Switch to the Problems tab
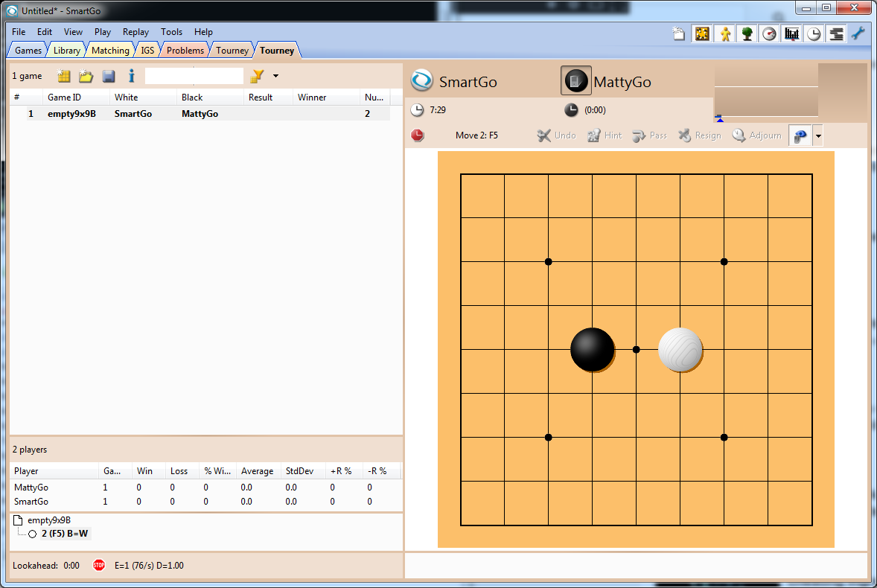877x588 pixels. (185, 51)
